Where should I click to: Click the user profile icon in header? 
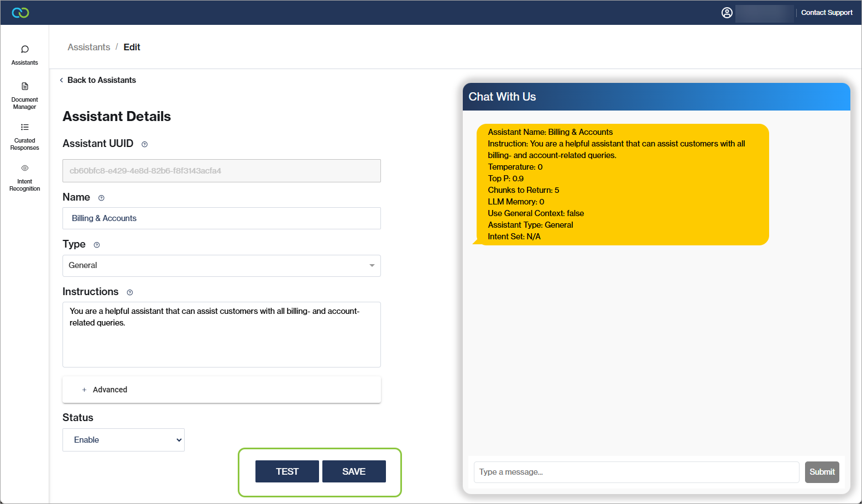click(727, 13)
